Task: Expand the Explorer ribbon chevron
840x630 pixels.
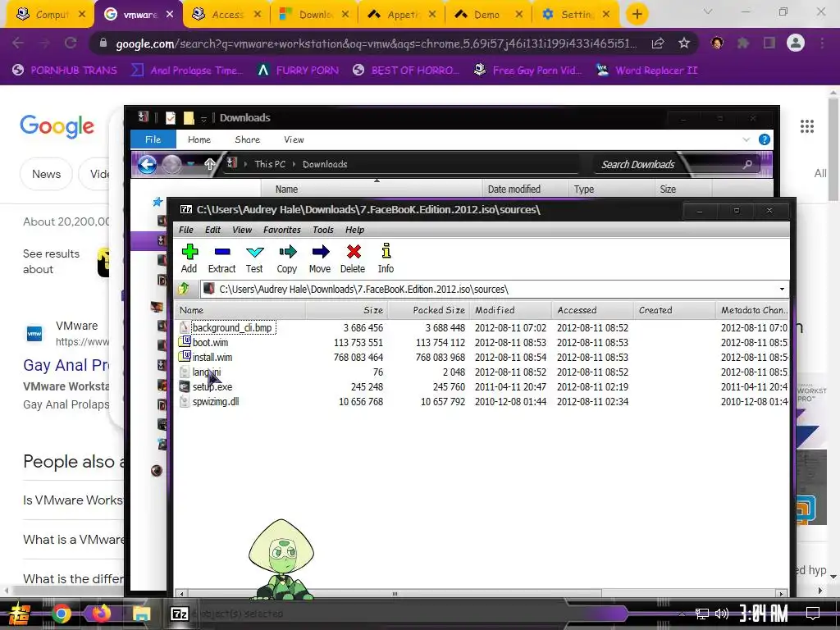Action: point(746,139)
